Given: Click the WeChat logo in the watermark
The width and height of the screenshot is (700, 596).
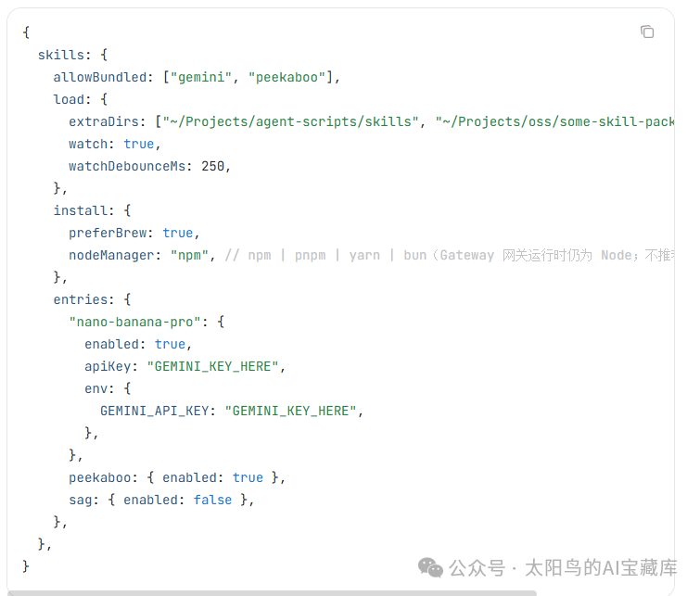Looking at the screenshot, I should point(430,566).
